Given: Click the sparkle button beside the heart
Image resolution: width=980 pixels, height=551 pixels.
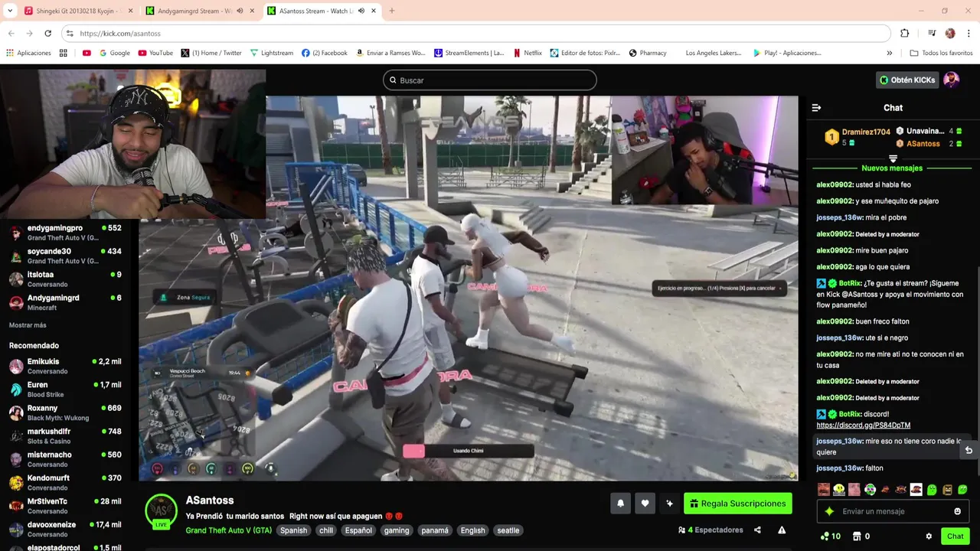Looking at the screenshot, I should point(669,504).
